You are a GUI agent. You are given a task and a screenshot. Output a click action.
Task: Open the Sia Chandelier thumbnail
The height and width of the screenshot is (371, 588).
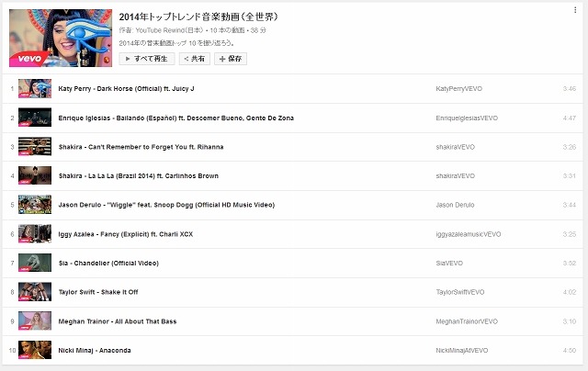click(x=35, y=263)
